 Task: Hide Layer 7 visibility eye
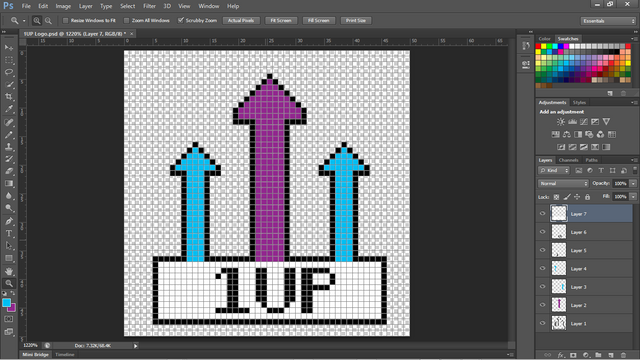(542, 213)
